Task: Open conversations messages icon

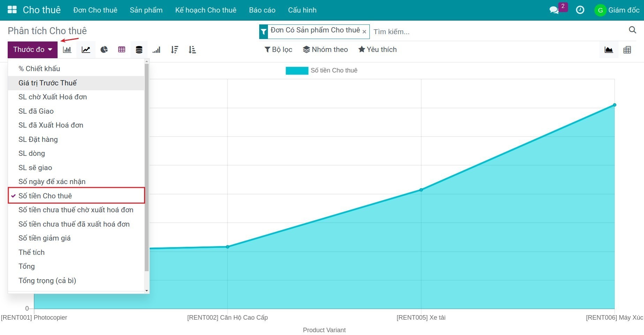Action: pos(554,10)
